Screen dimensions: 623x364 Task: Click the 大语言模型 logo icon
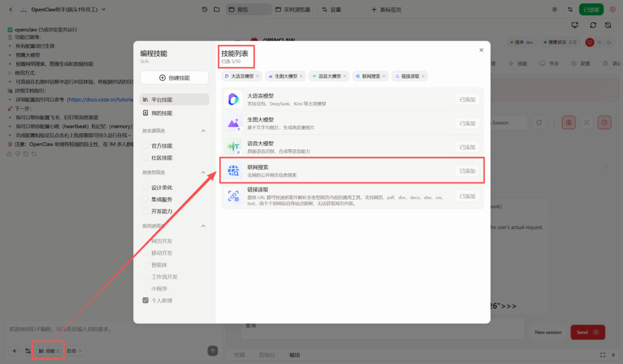click(x=233, y=99)
